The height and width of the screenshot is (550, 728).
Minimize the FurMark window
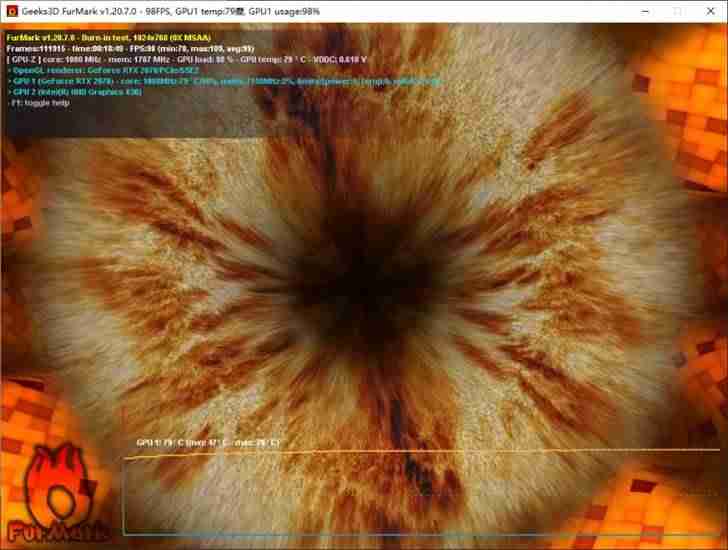[645, 11]
